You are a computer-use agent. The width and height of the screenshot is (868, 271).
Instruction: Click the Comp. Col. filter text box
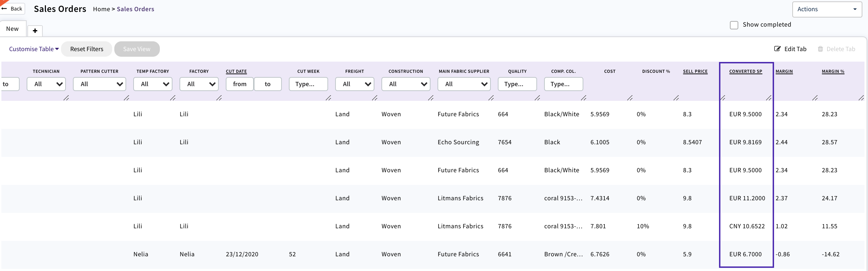[563, 84]
